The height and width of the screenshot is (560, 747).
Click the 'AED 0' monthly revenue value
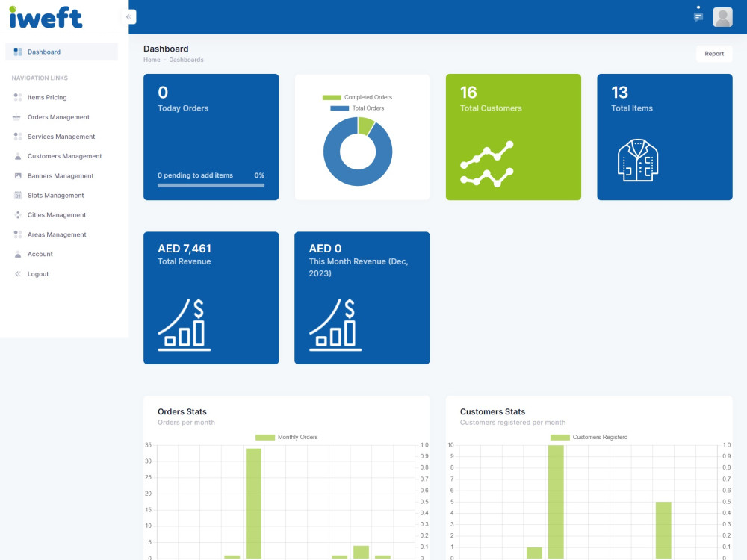[x=325, y=249]
